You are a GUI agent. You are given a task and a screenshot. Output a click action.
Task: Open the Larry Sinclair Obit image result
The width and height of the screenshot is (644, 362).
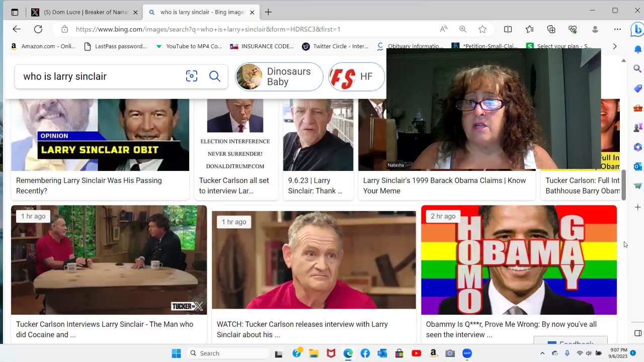(100, 135)
